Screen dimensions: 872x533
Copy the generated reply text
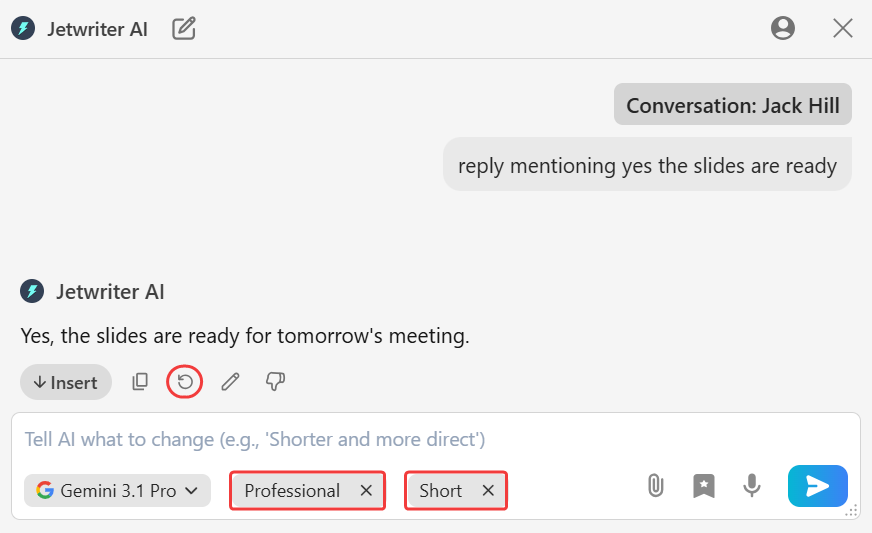point(140,382)
